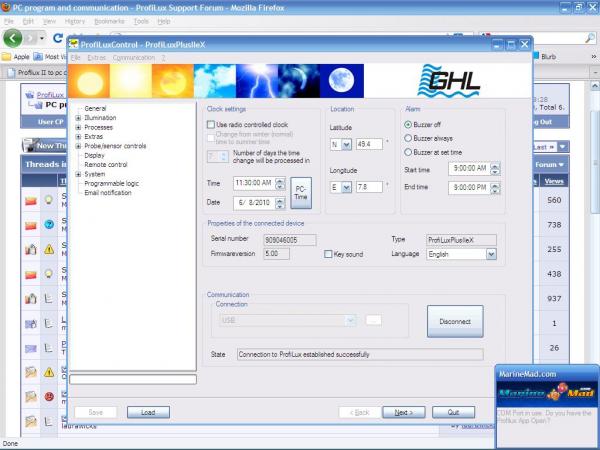
Task: Click the Most Visited bookmark icon
Action: (38, 57)
